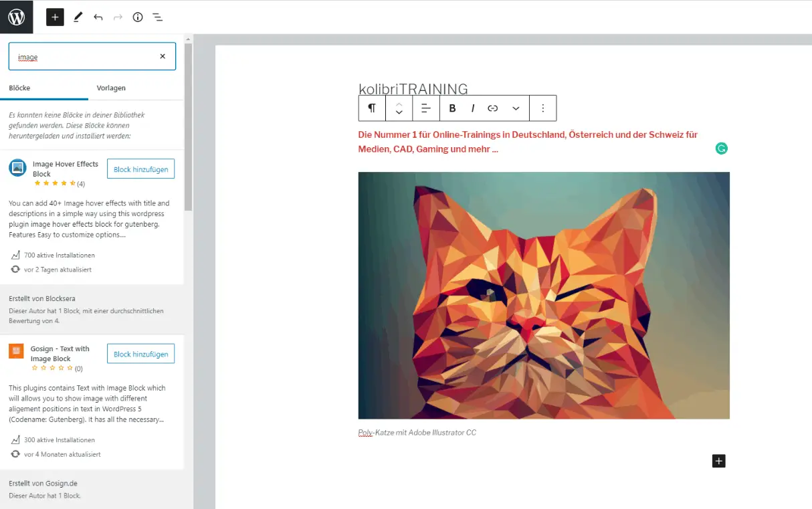Click the refresh icon by vor 4 Monaten
The width and height of the screenshot is (812, 509).
(x=15, y=453)
